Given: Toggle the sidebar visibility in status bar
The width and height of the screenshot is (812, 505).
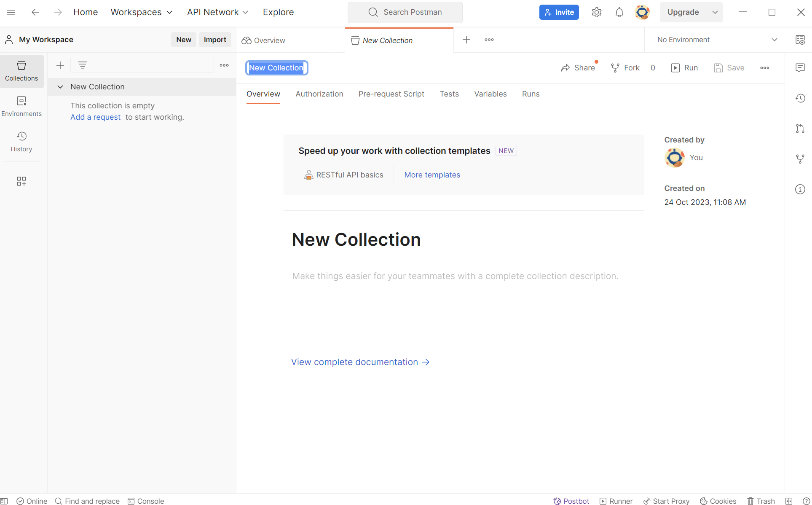Looking at the screenshot, I should click(x=4, y=501).
